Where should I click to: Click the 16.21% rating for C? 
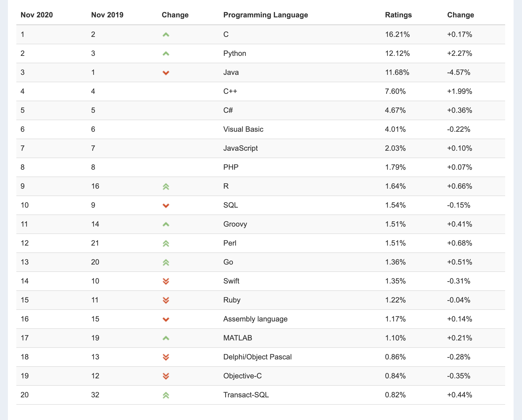click(x=397, y=34)
